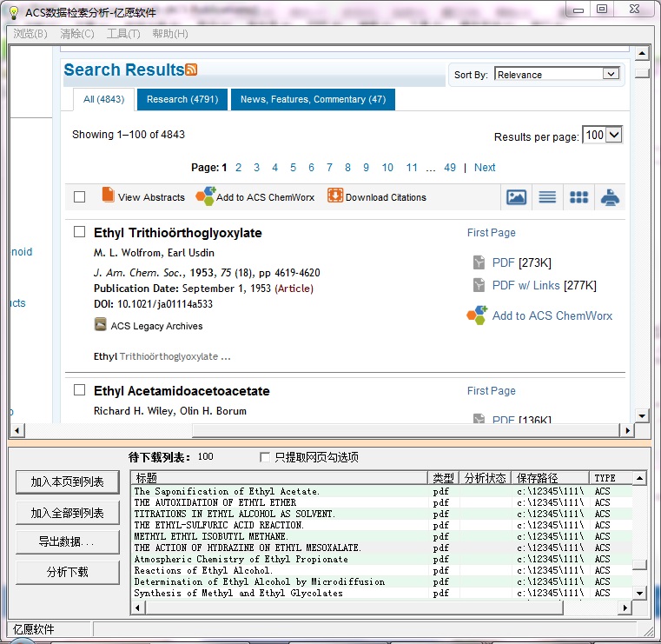This screenshot has width=661, height=644.
Task: Click the View Abstracts document icon
Action: click(x=108, y=196)
